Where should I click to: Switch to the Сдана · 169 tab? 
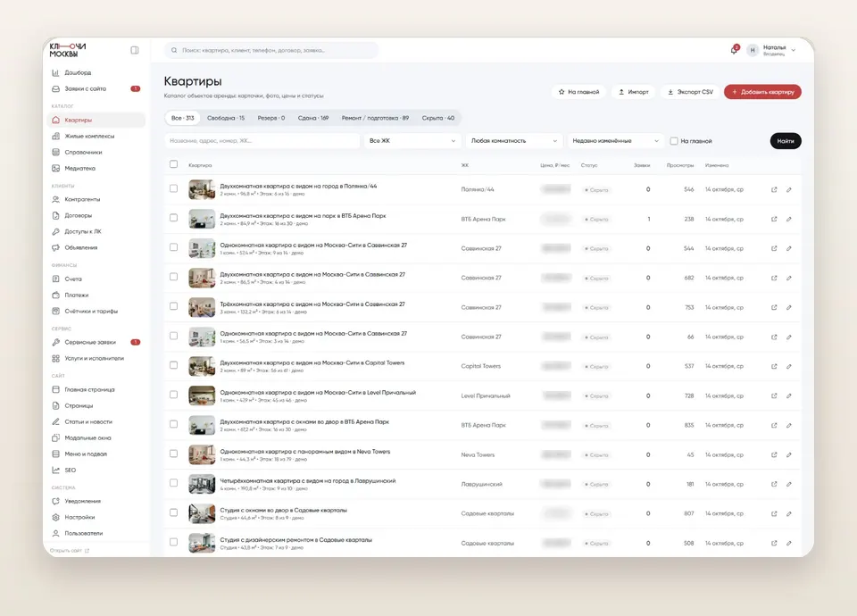point(313,118)
